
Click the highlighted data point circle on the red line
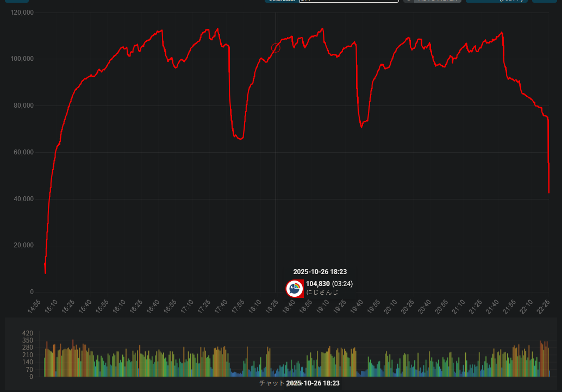(x=276, y=48)
